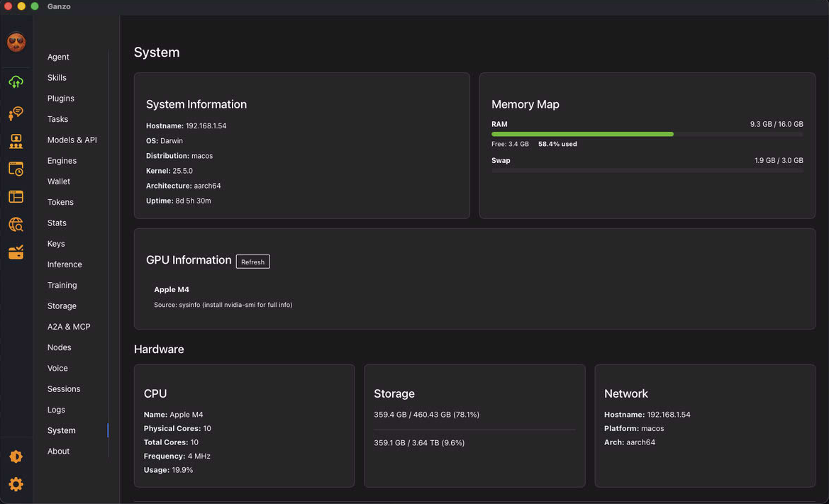Click the '359.1 GB / 3.64 TB (9.6%)' storage entry

(419, 443)
